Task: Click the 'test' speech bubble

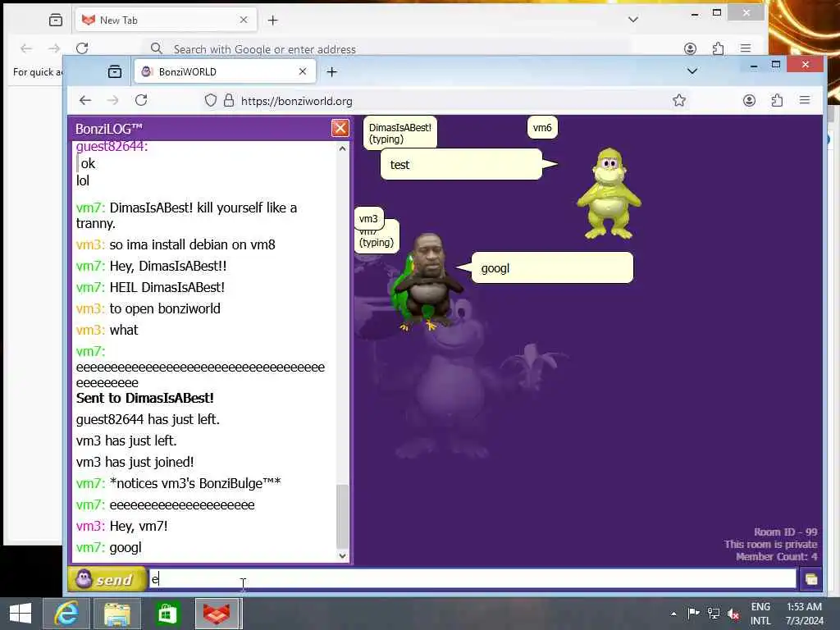Action: 461,164
